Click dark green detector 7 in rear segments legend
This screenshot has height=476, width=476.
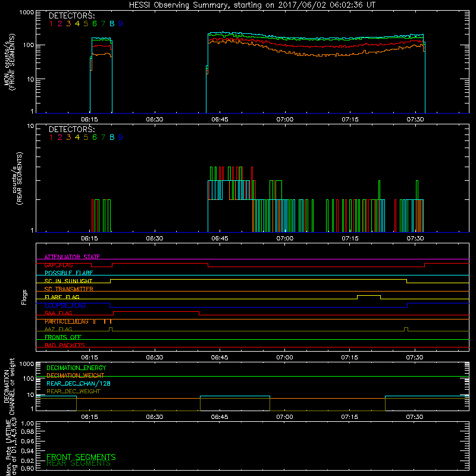click(x=103, y=137)
